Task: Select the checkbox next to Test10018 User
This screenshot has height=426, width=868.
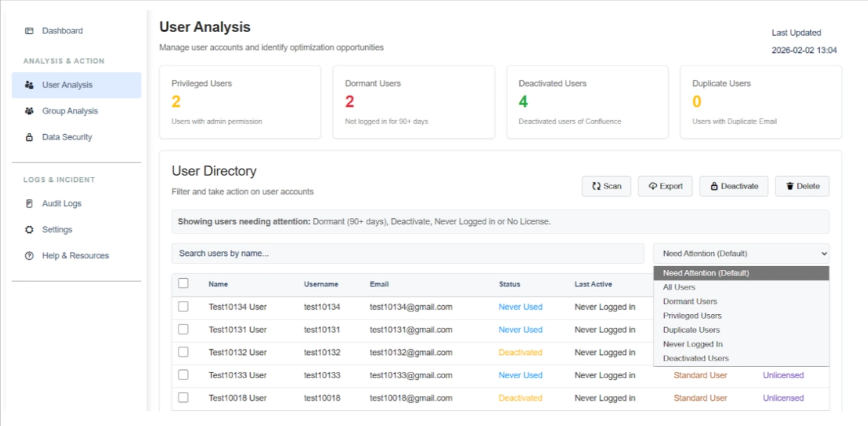Action: click(x=183, y=398)
